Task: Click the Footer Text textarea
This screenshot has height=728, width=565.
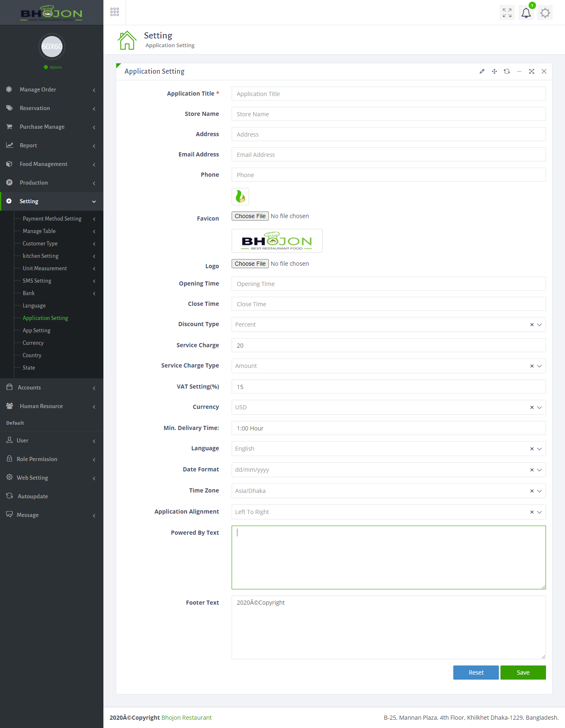Action: point(389,627)
